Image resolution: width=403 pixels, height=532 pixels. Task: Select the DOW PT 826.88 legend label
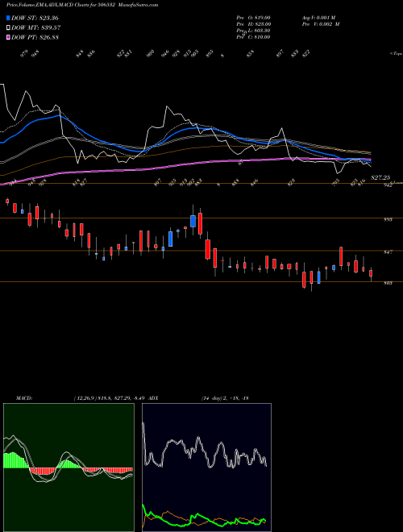tap(35, 37)
